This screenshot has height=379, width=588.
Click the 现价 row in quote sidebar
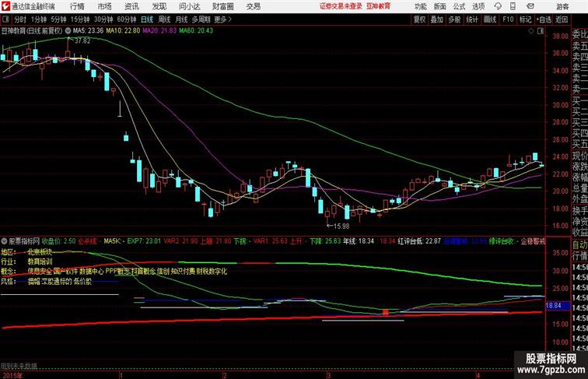pos(579,156)
